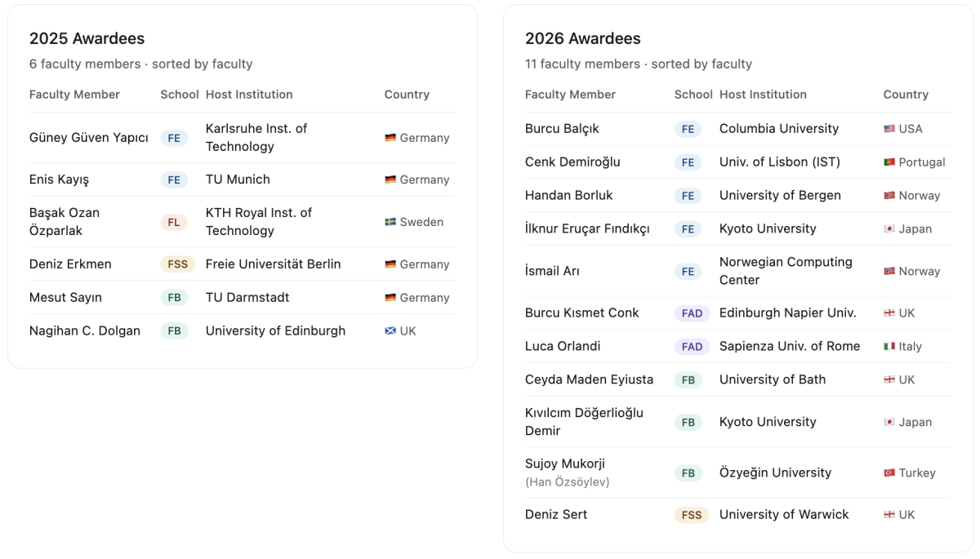The height and width of the screenshot is (559, 980).
Task: Select the Güney Güven Yapıcı faculty name
Action: click(89, 138)
